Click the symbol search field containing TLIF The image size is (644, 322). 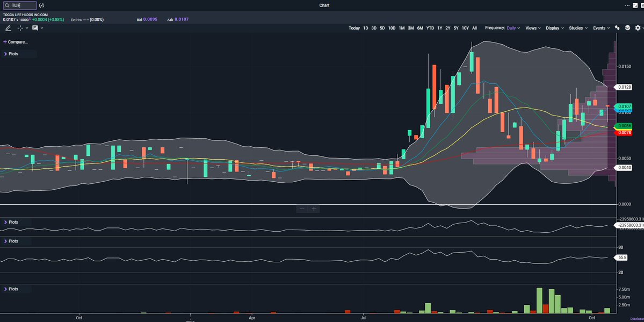pos(19,5)
